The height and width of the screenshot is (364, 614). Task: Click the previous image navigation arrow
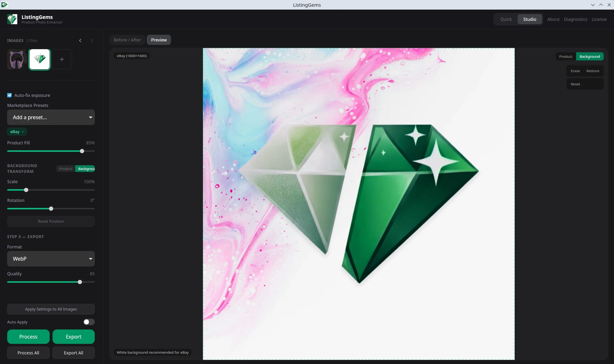(80, 40)
